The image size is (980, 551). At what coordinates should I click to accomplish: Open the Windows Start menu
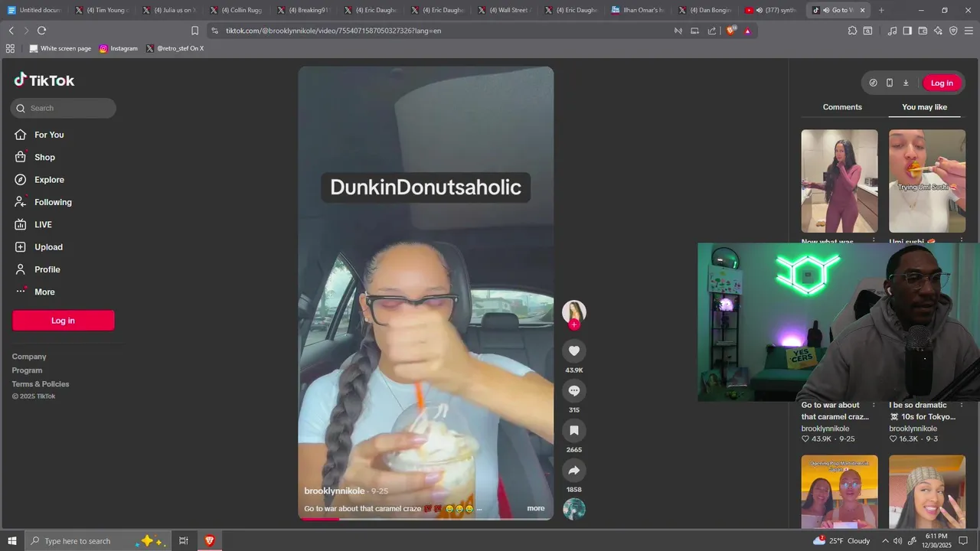pos(11,540)
